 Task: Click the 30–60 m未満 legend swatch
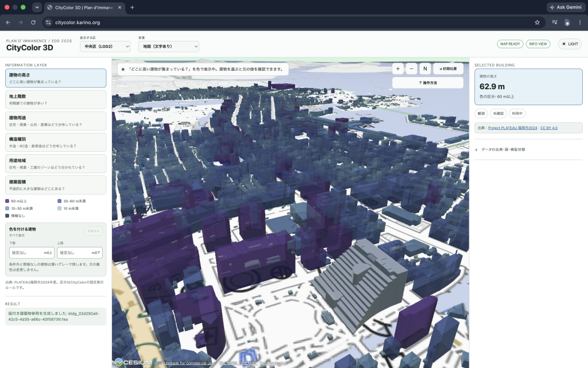pyautogui.click(x=59, y=201)
